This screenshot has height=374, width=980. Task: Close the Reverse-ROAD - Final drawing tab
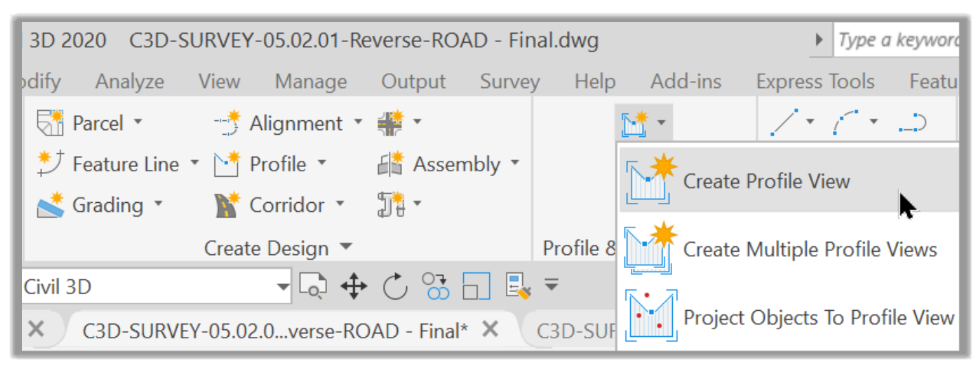click(x=490, y=330)
